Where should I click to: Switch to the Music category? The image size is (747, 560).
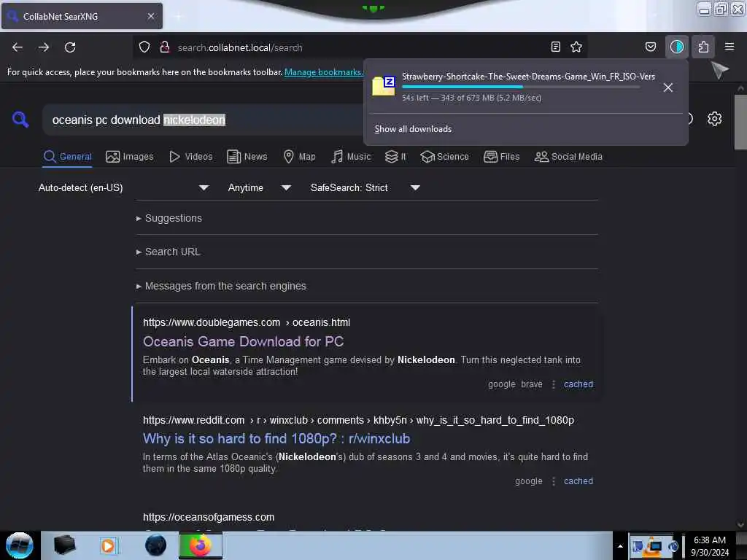(x=351, y=157)
